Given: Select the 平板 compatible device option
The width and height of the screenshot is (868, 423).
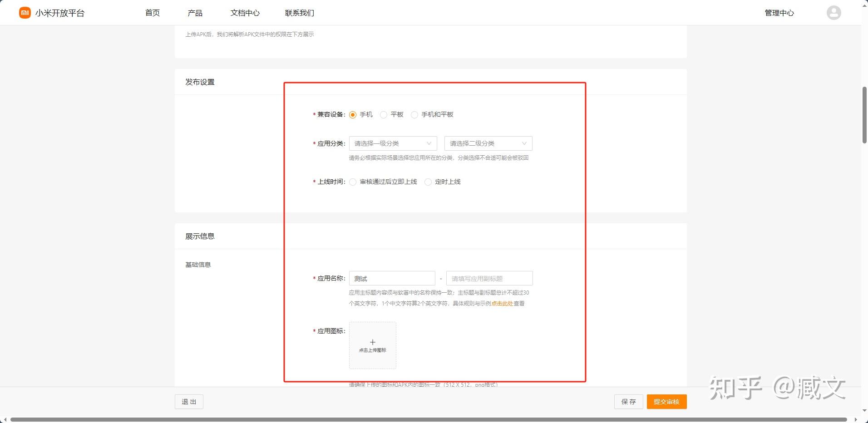Looking at the screenshot, I should pos(384,115).
